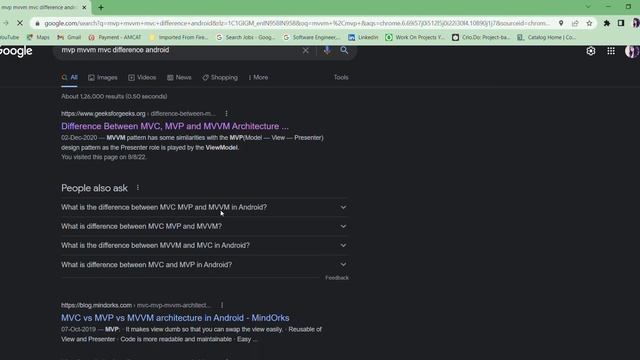Open options for People also ask
640x360 pixels.
(138, 187)
